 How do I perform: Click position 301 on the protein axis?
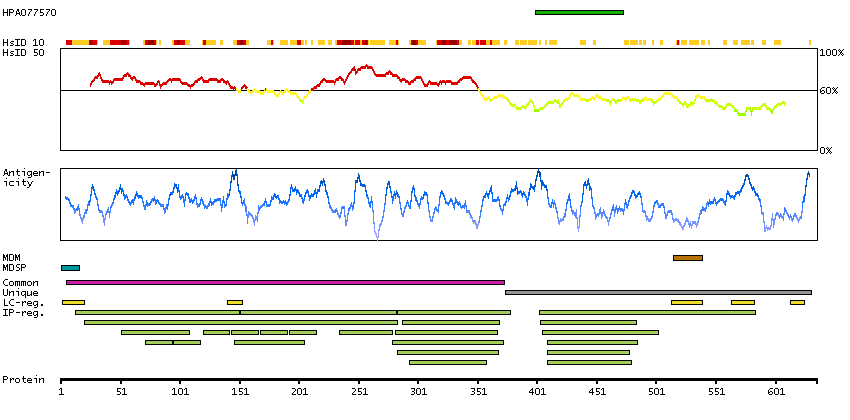[418, 392]
